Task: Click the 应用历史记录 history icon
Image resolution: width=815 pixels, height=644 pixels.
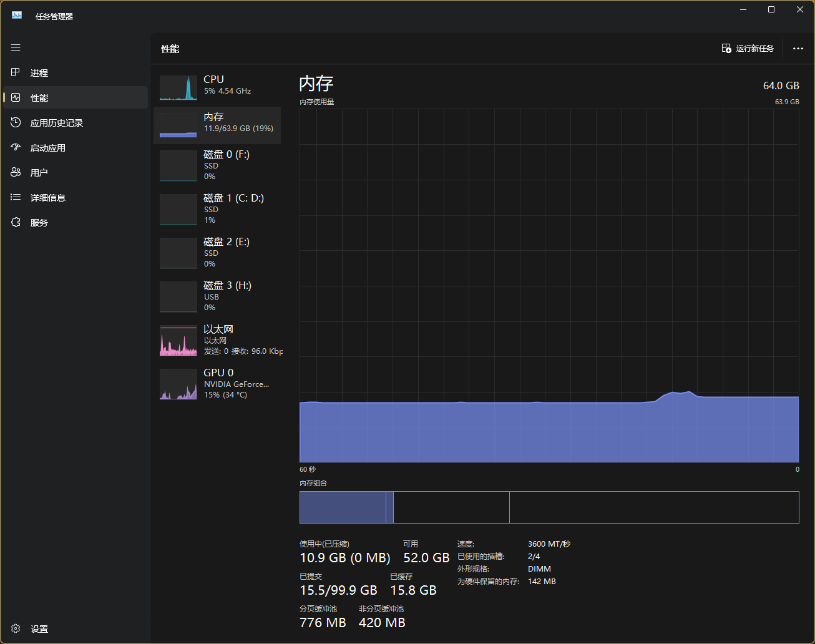Action: [16, 122]
